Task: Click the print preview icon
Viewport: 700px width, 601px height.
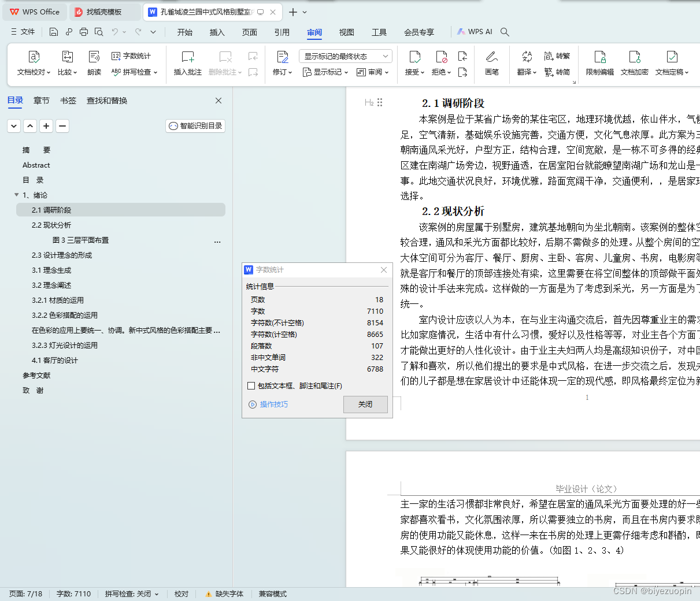Action: 99,32
